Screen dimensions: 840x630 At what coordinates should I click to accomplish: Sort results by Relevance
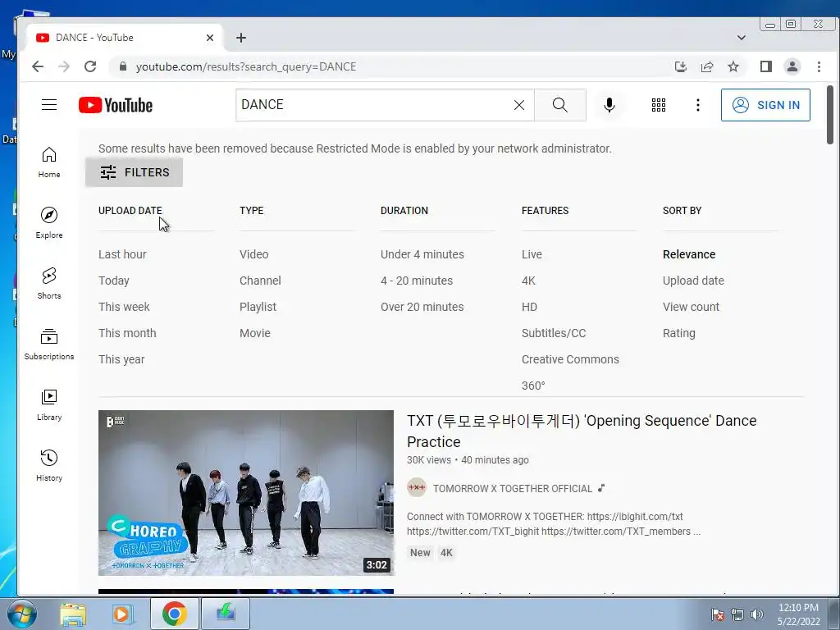point(689,254)
